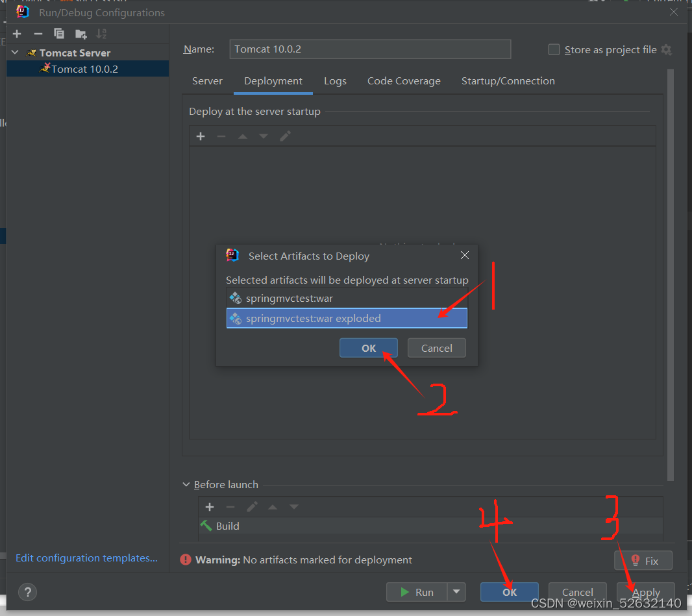This screenshot has height=616, width=692.
Task: Click move down arrow in deployment toolbar
Action: click(264, 136)
